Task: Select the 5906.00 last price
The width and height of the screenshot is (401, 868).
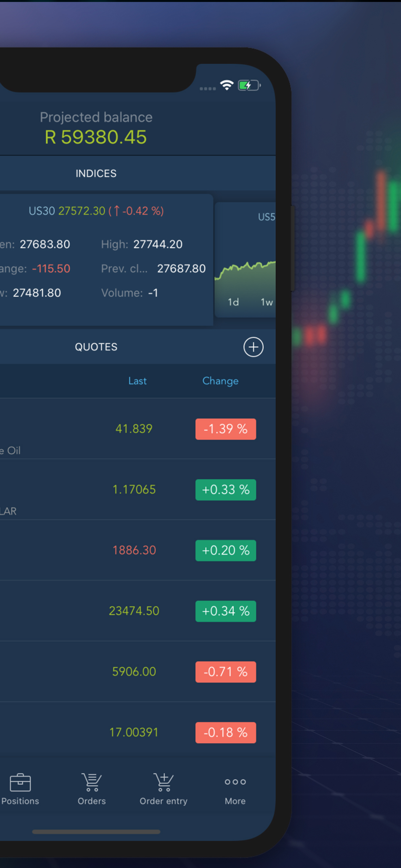Action: [x=134, y=671]
